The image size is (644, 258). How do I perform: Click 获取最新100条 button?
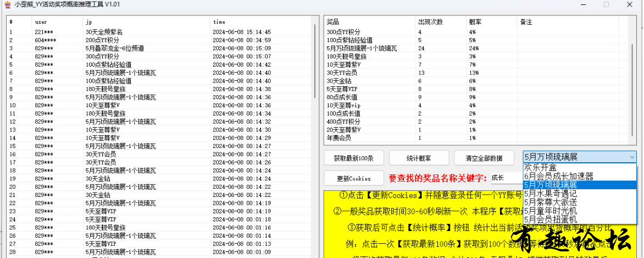(x=354, y=157)
